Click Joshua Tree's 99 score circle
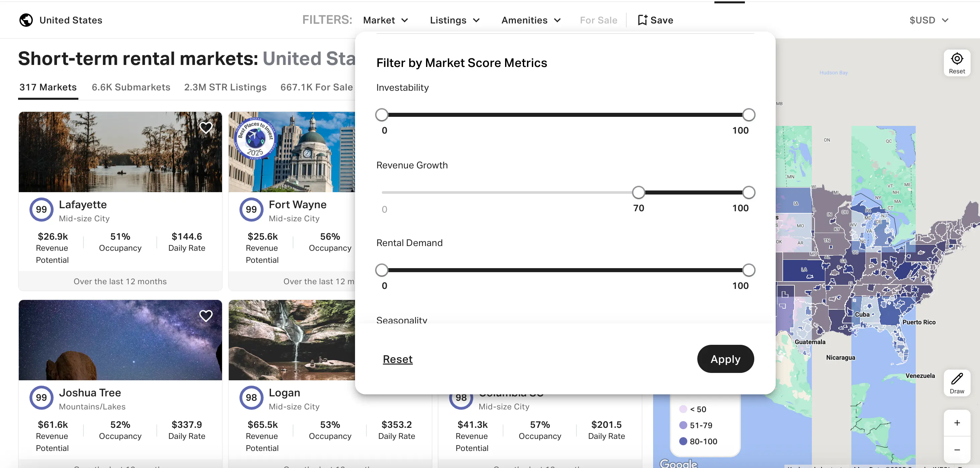 click(x=42, y=398)
